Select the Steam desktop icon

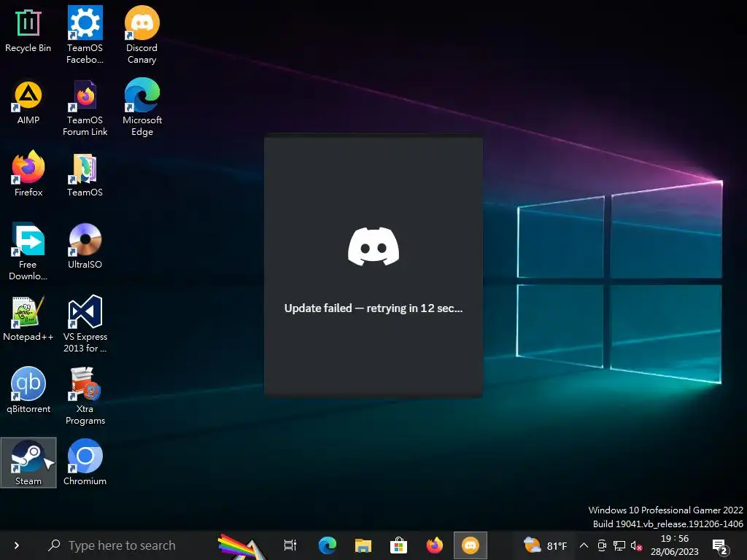(x=28, y=462)
